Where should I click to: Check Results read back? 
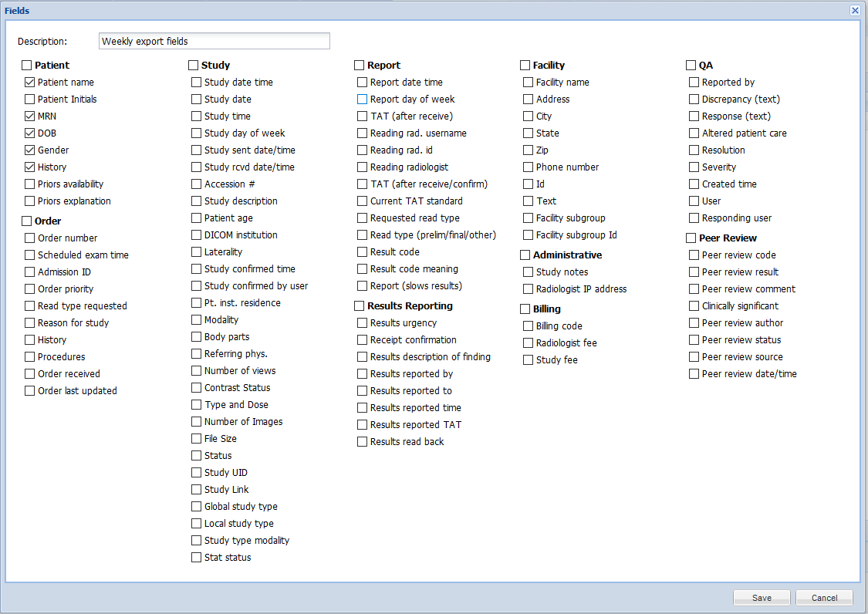(x=363, y=442)
